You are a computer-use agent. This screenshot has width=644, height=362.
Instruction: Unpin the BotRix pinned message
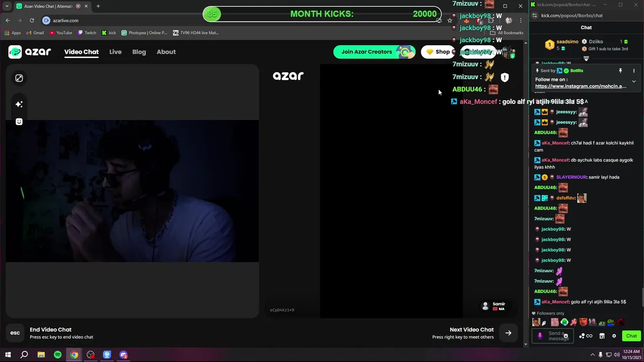point(620,71)
